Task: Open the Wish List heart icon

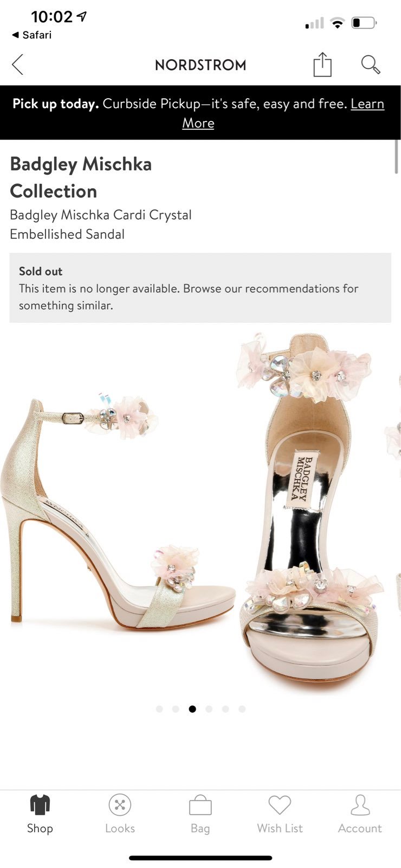Action: (x=280, y=805)
